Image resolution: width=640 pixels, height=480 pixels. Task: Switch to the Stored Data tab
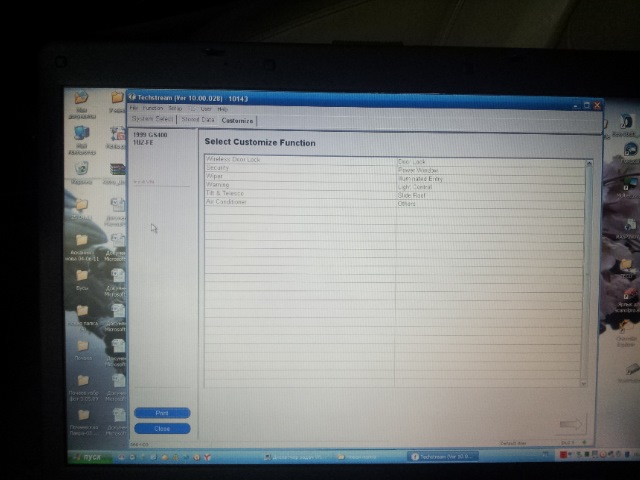[198, 120]
